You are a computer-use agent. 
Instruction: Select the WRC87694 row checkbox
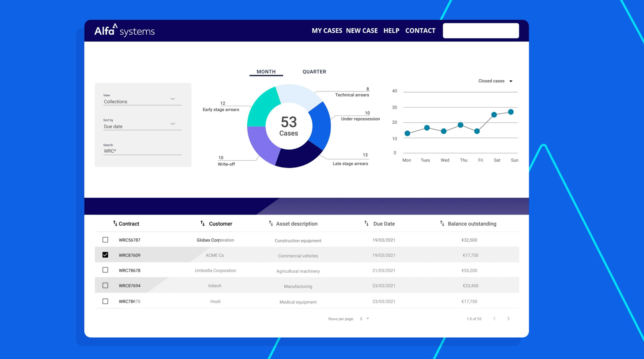point(105,285)
